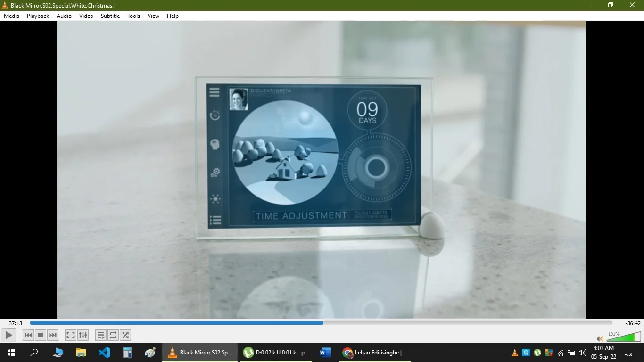The height and width of the screenshot is (362, 644).
Task: Mute audio using the speaker icon
Action: [x=600, y=338]
